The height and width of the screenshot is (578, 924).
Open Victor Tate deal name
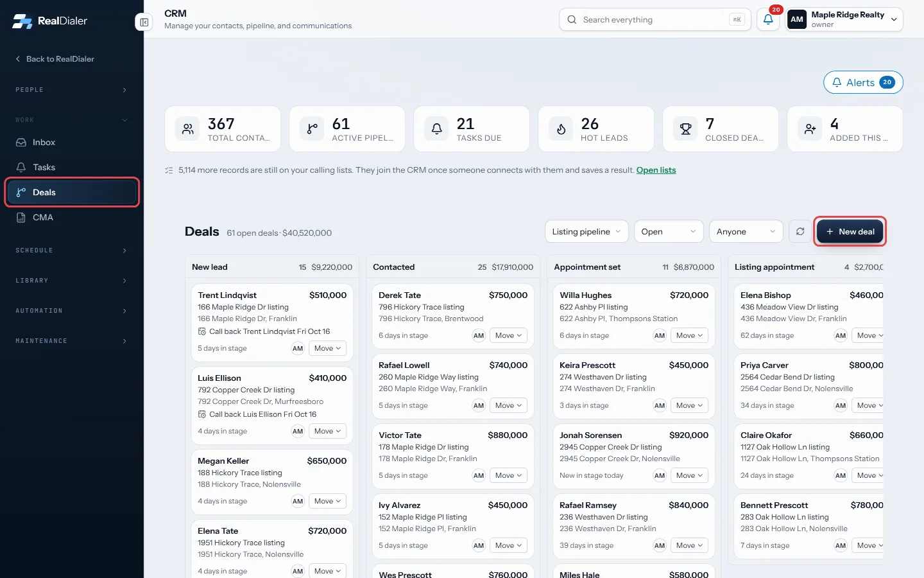pos(400,435)
